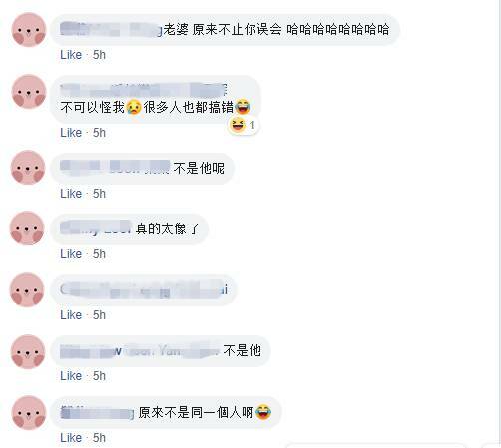The image size is (501, 448).
Task: Click avatar beside 不是他 comment
Action: click(28, 352)
